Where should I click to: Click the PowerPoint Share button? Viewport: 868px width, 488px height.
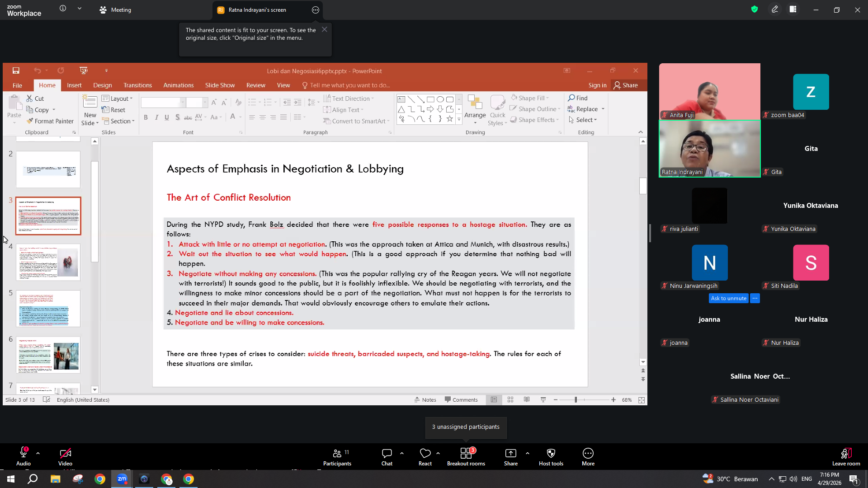(x=626, y=85)
